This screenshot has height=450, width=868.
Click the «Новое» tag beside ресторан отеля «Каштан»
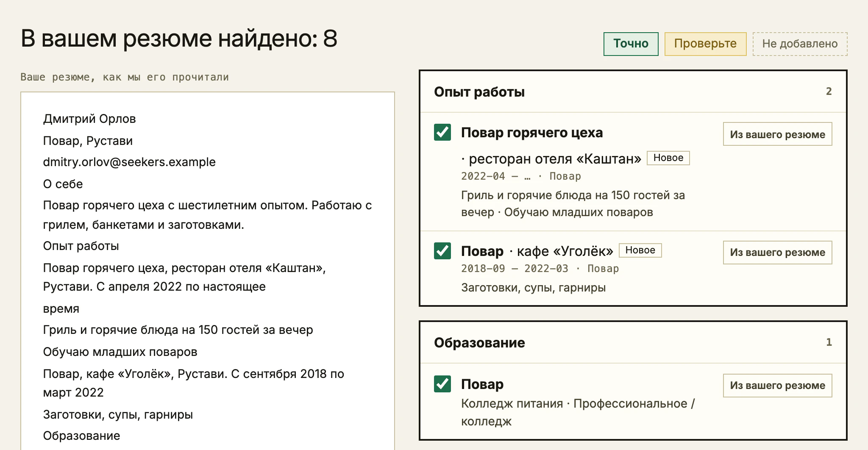pyautogui.click(x=668, y=158)
